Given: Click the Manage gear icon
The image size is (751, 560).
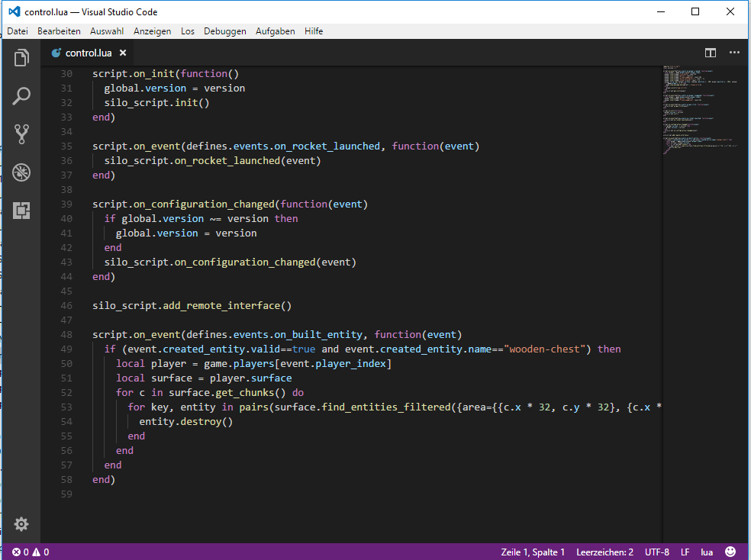Looking at the screenshot, I should coord(21,524).
